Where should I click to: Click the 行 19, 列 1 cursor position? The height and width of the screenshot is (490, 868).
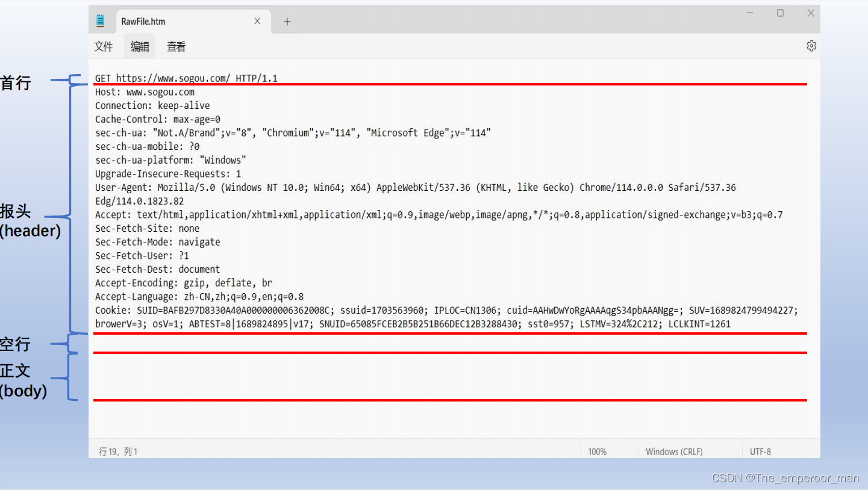tap(118, 451)
